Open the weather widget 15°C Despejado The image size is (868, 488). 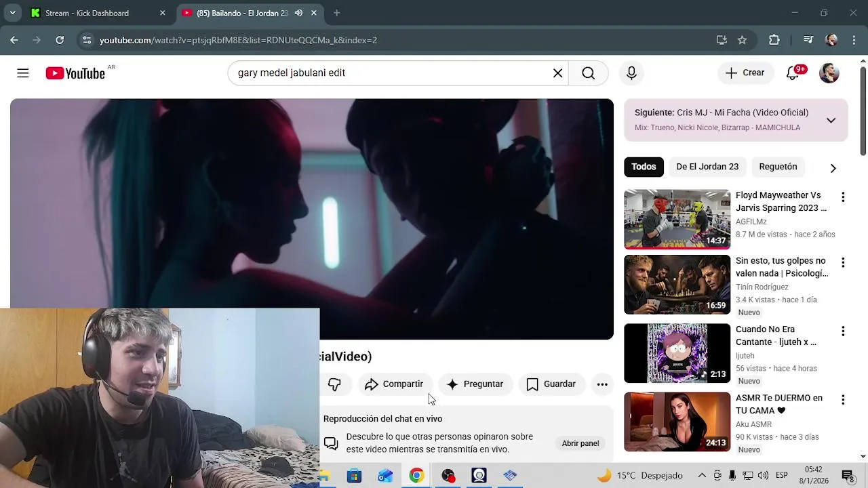tap(639, 475)
